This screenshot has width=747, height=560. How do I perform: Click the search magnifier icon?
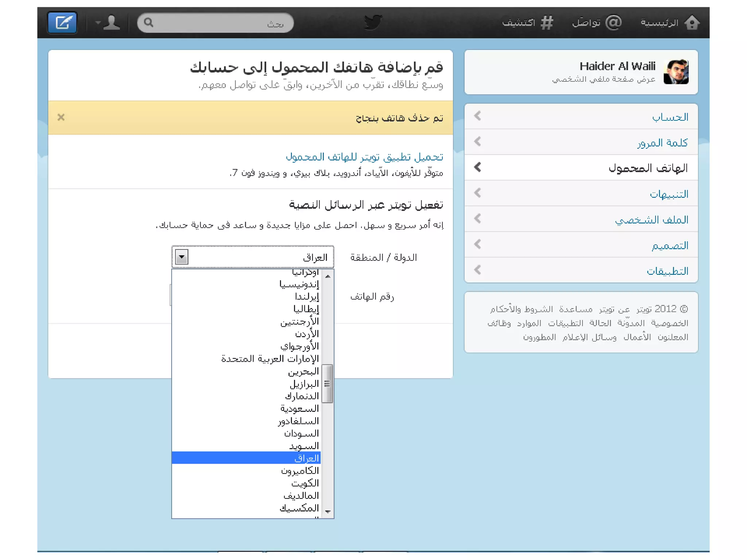pyautogui.click(x=148, y=23)
